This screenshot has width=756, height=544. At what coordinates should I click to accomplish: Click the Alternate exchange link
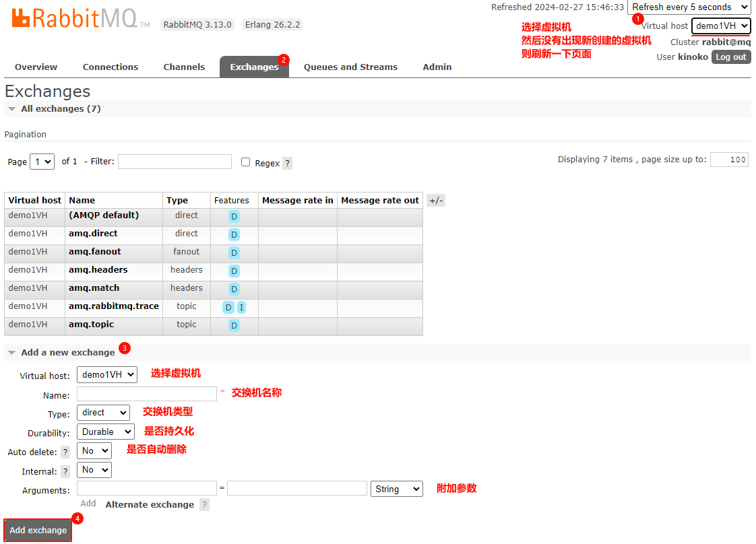click(x=150, y=504)
